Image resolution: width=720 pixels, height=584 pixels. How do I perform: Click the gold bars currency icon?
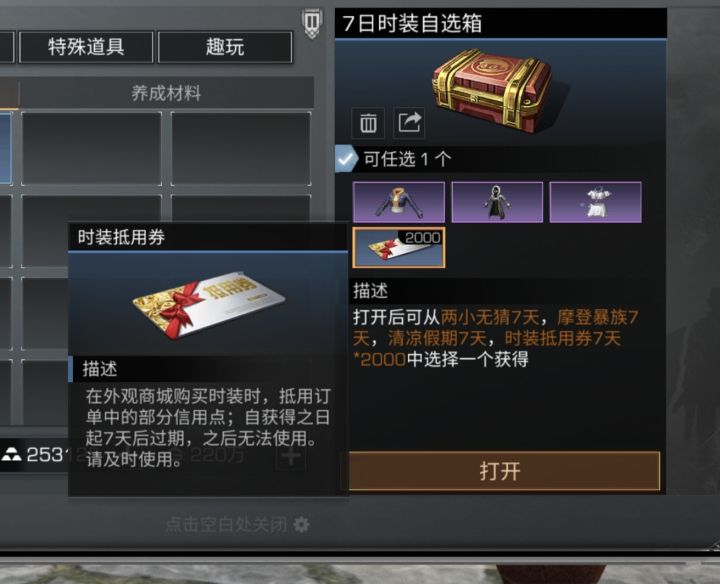click(11, 455)
